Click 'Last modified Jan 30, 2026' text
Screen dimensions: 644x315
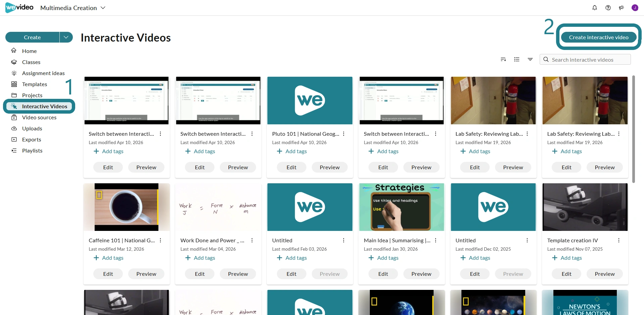point(391,249)
